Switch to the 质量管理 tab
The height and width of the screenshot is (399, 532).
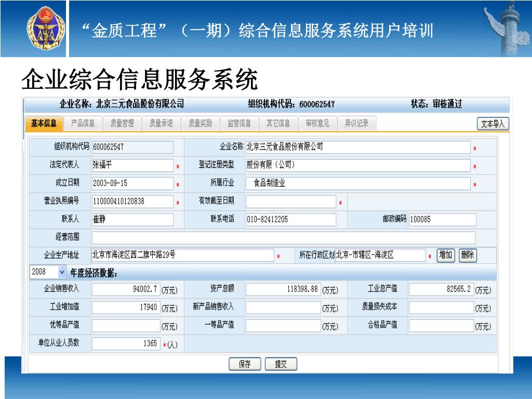122,124
